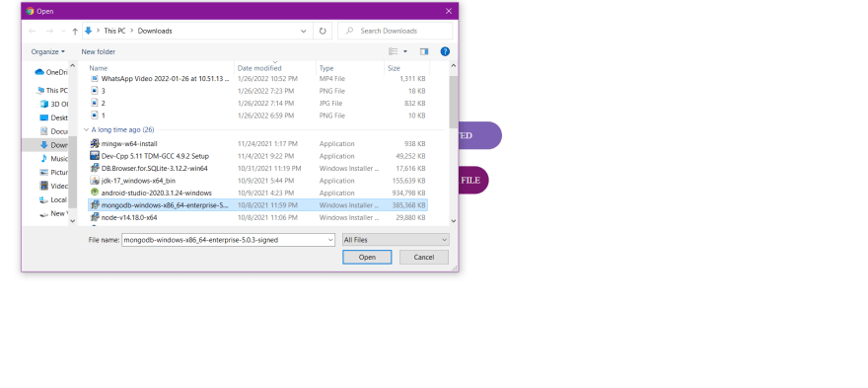Select Dev-Cpp 5.11 TDM-GCC 4.9.2 Setup
868x388 pixels.
point(258,156)
